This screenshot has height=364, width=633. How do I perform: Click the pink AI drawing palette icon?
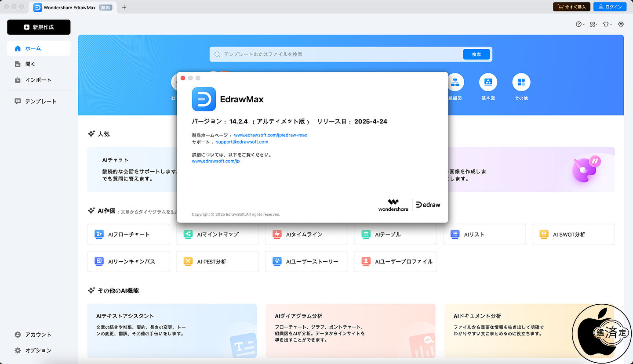pos(586,169)
